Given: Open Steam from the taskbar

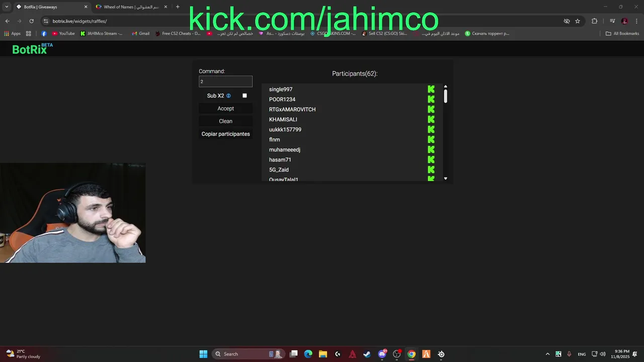Looking at the screenshot, I should pyautogui.click(x=367, y=354).
